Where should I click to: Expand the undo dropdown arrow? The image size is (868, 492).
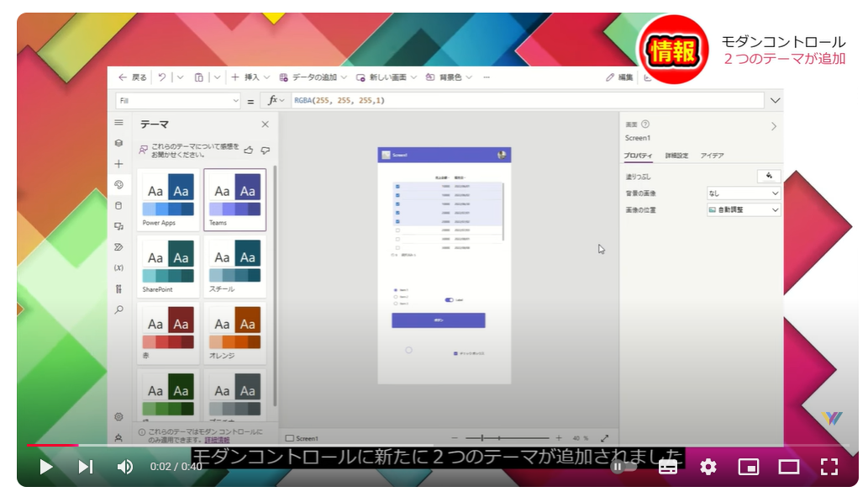[181, 77]
